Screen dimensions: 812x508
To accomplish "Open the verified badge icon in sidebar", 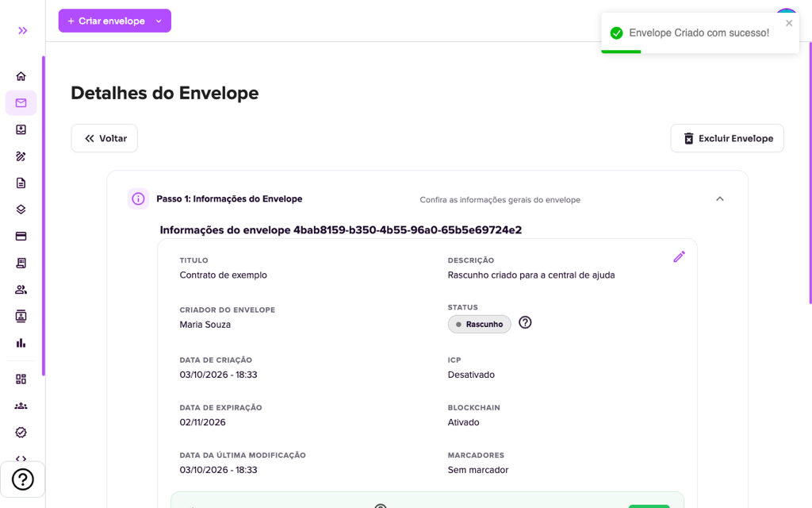I will 21,433.
